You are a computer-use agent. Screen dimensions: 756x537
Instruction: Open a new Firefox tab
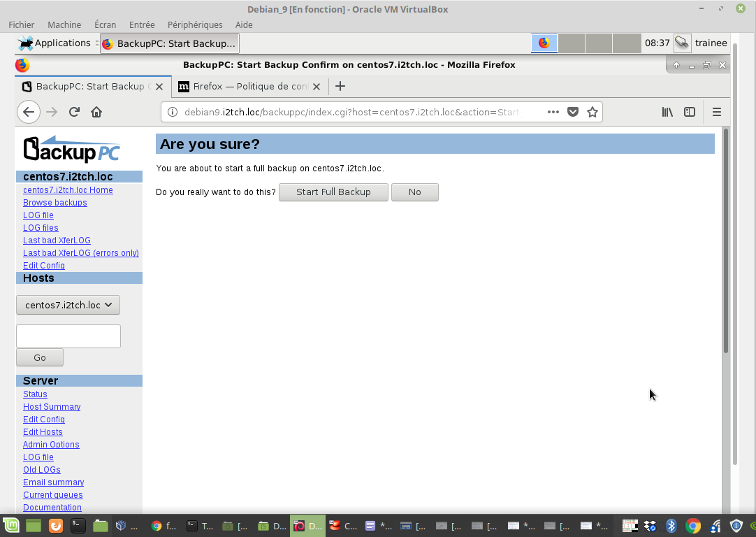point(340,87)
